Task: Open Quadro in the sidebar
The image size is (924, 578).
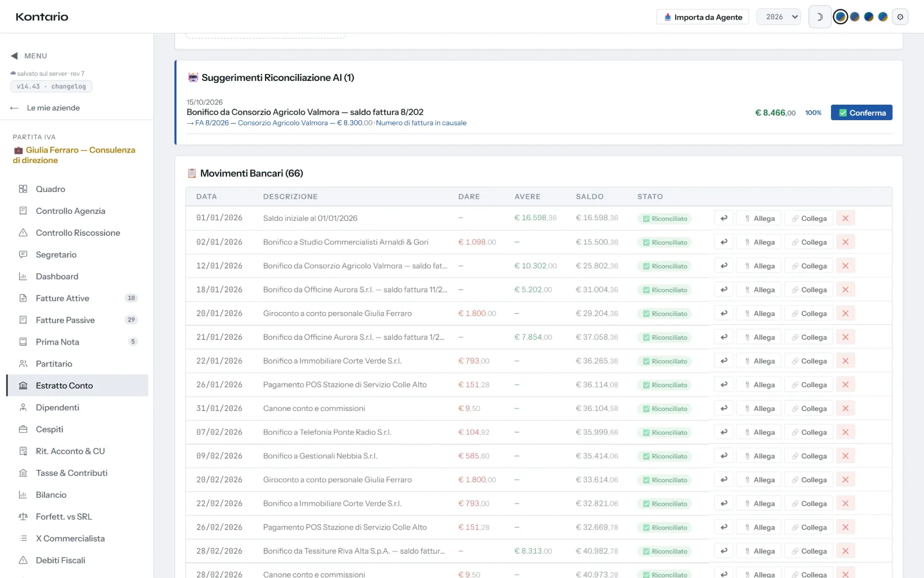Action: [x=77, y=189]
